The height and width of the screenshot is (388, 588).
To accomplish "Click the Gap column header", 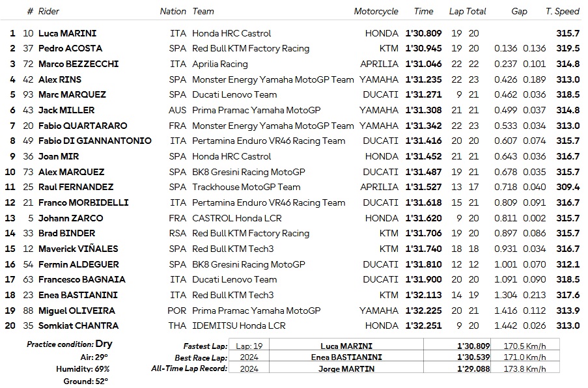I will 519,11.
